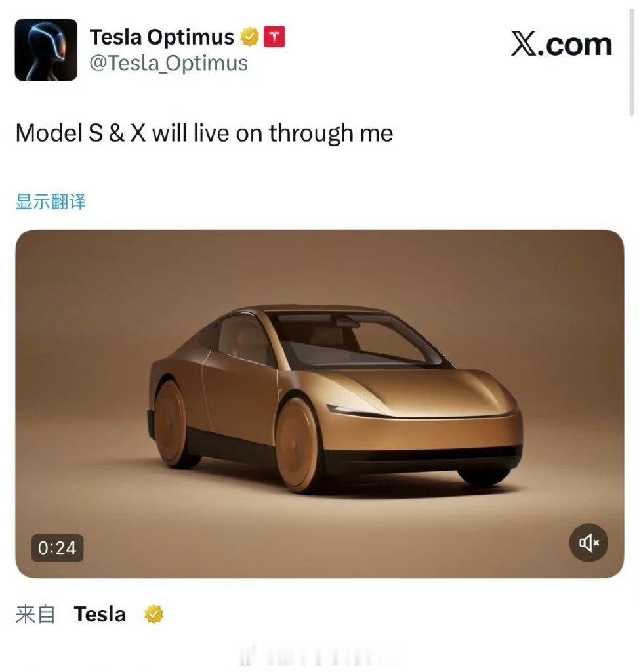Show translation via 显示翻译 link
The width and height of the screenshot is (639, 672).
[51, 201]
